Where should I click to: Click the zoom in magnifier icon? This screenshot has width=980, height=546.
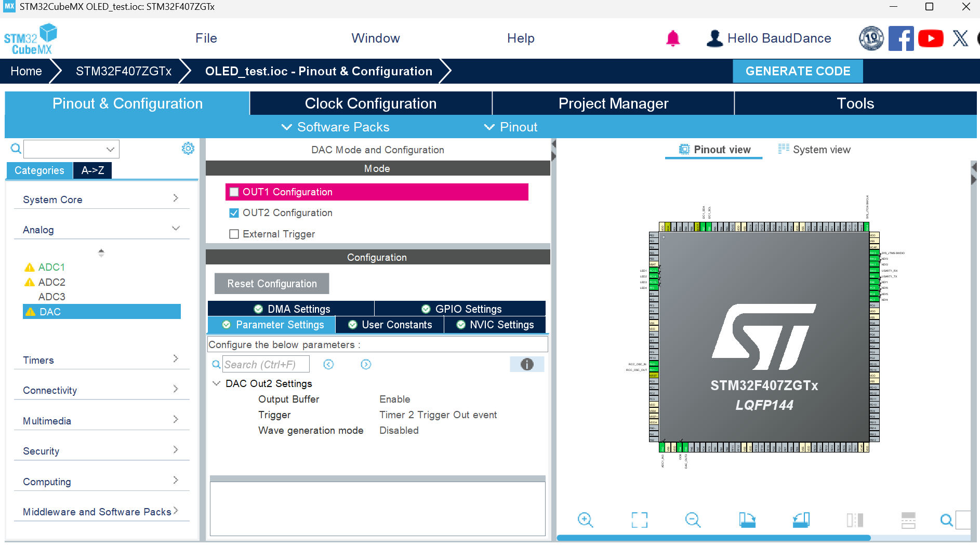[x=586, y=520]
